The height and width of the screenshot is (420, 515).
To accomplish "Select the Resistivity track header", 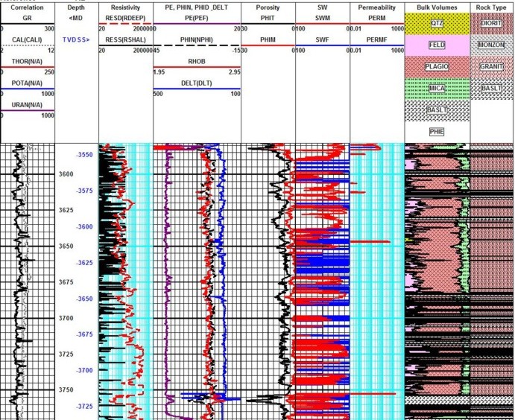I will click(x=124, y=7).
